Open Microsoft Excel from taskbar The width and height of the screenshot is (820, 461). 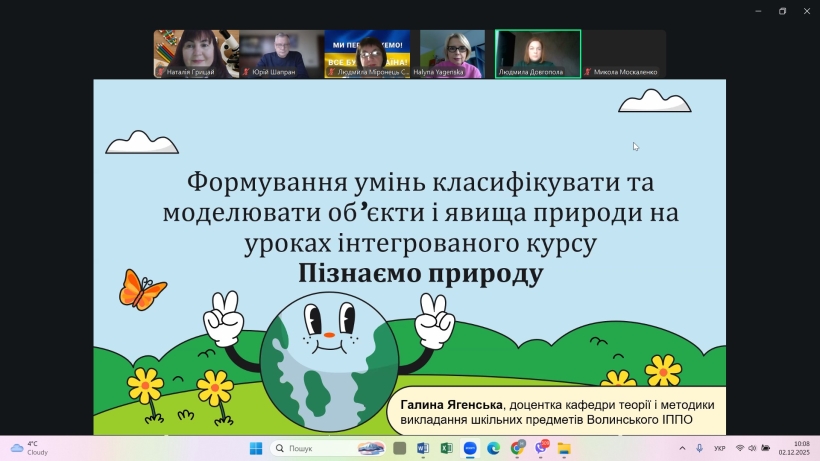click(447, 448)
